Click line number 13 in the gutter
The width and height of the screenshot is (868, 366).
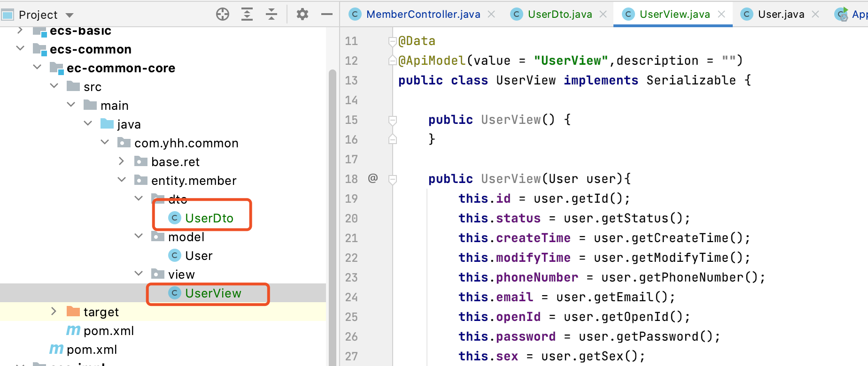351,80
